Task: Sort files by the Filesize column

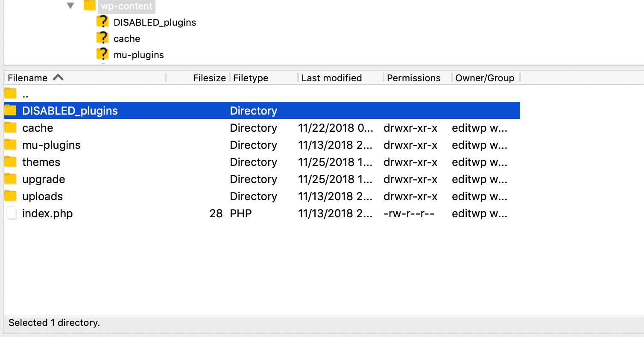Action: tap(209, 77)
